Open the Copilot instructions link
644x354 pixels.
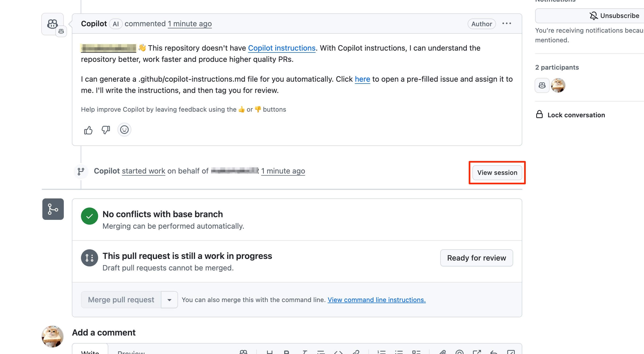click(282, 48)
